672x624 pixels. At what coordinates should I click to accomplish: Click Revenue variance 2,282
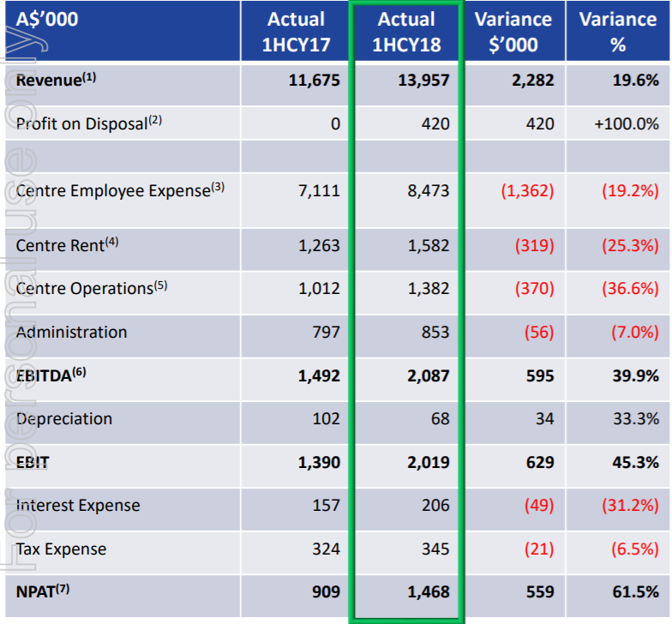pos(533,81)
